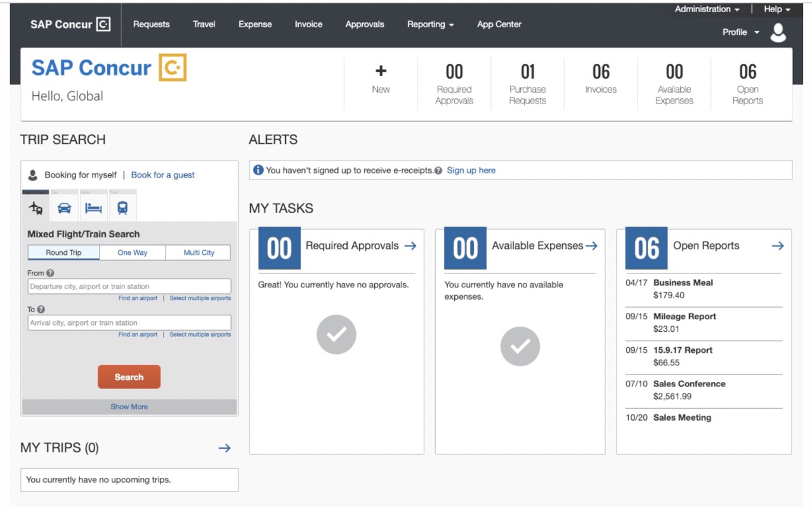Screen dimensions: 812x507
Task: Open the Open Reports arrow
Action: 778,246
